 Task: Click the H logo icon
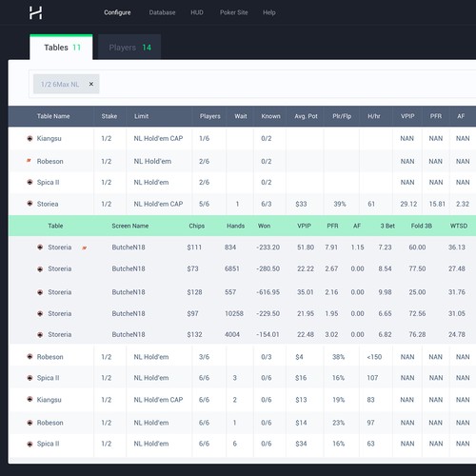[x=35, y=12]
